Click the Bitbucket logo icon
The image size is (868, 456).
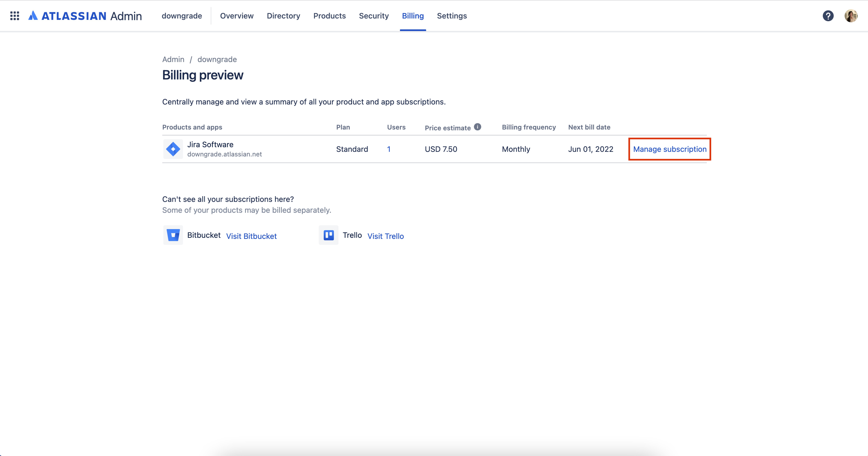coord(173,235)
